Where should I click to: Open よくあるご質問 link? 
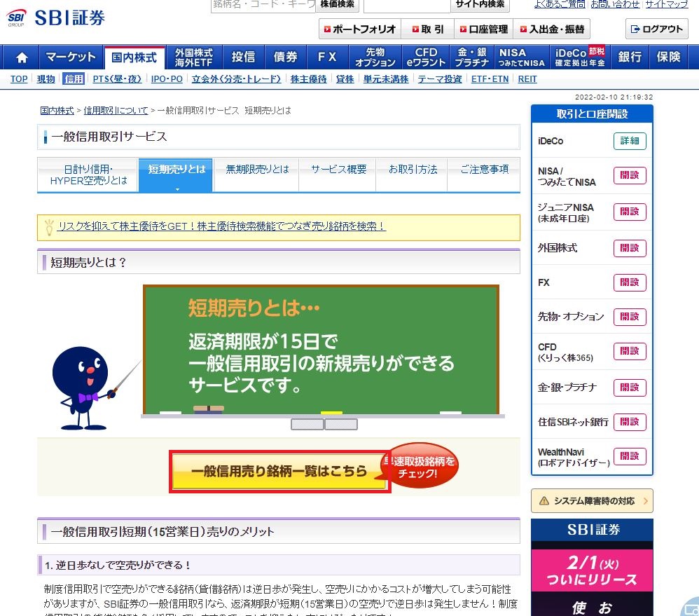point(560,4)
